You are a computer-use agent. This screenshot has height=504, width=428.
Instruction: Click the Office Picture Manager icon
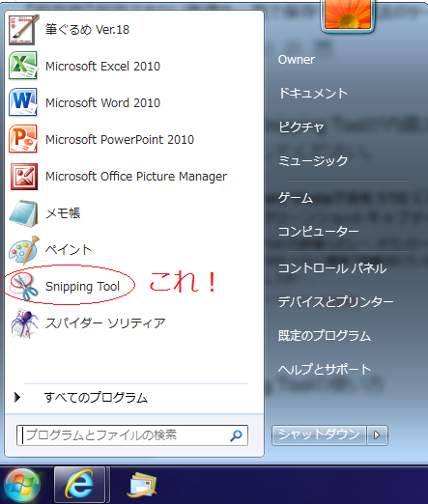click(x=24, y=177)
